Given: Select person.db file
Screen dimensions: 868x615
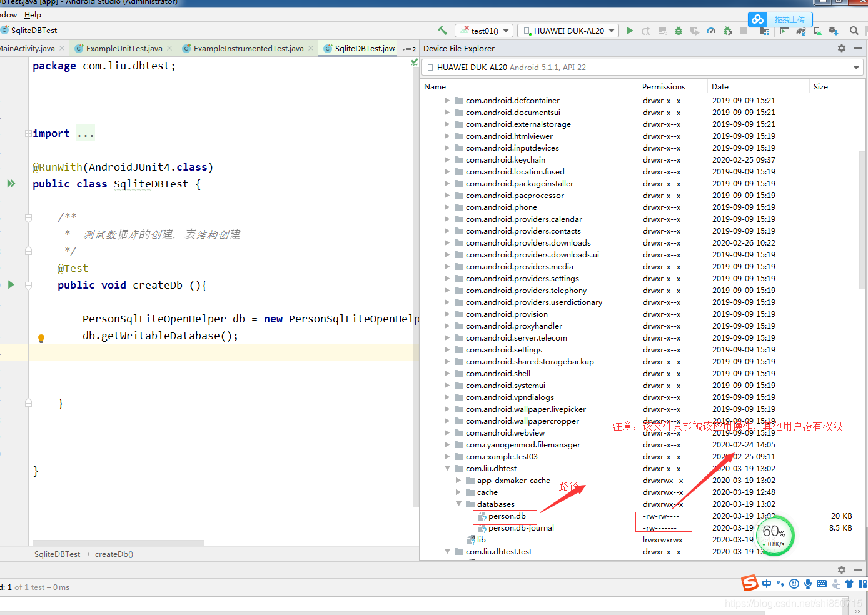Looking at the screenshot, I should [507, 516].
